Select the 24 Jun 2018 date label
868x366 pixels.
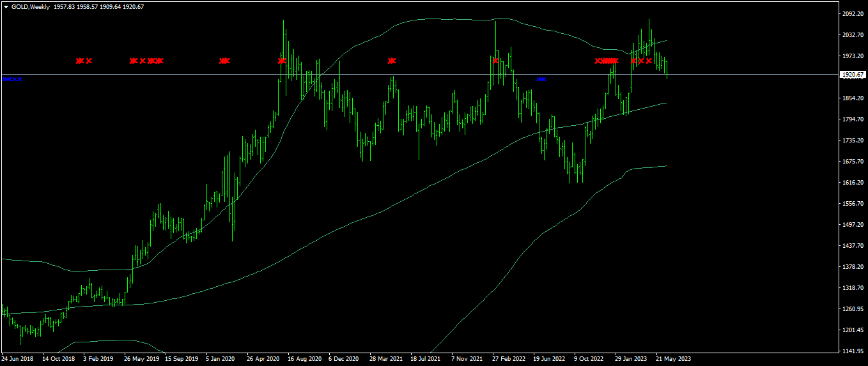coord(18,359)
